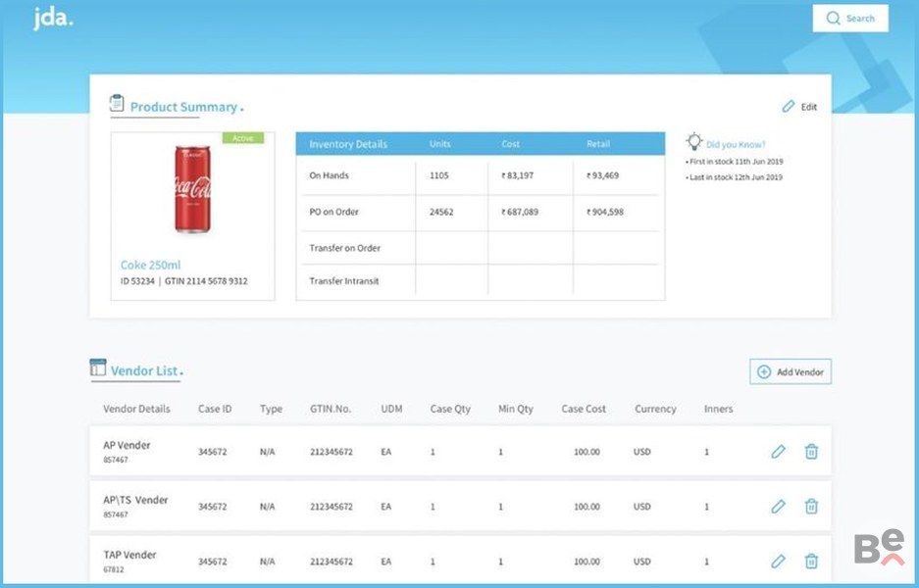Edit the AP\TS Vender row

point(779,507)
